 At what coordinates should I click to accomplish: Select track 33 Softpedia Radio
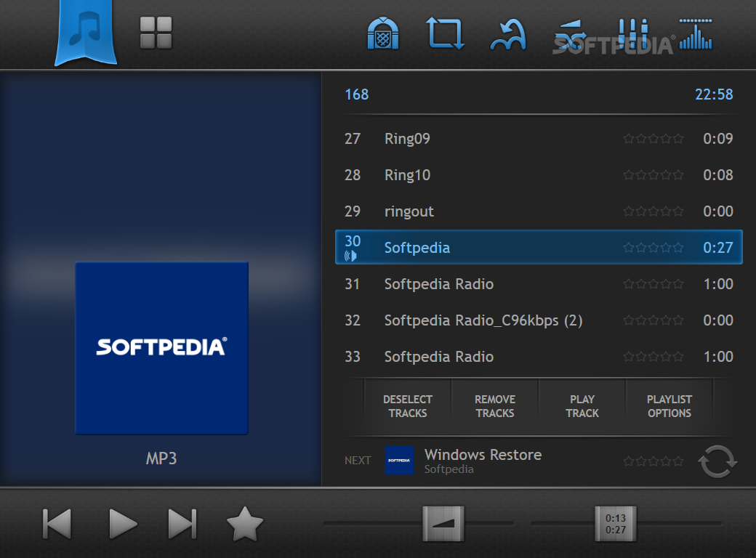[x=539, y=357]
